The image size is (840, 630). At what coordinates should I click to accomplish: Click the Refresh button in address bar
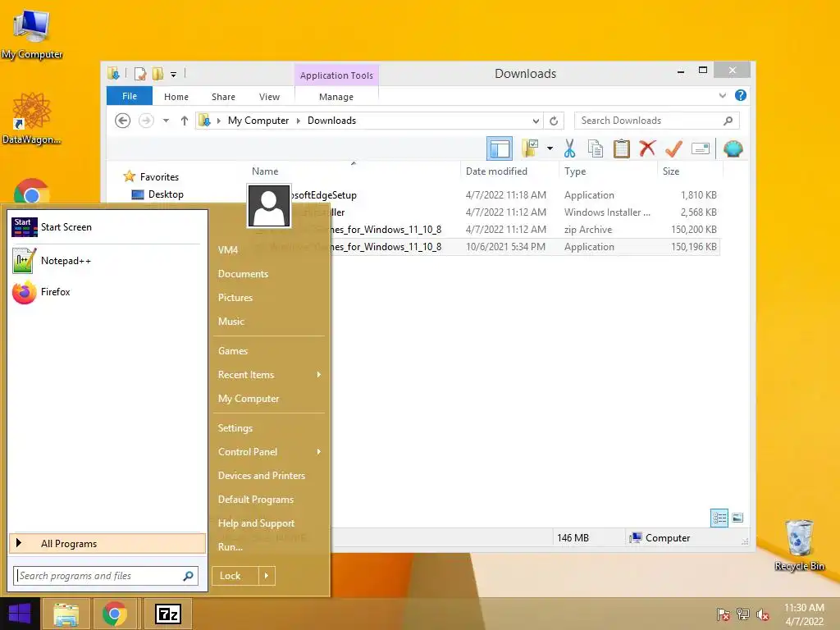(554, 121)
